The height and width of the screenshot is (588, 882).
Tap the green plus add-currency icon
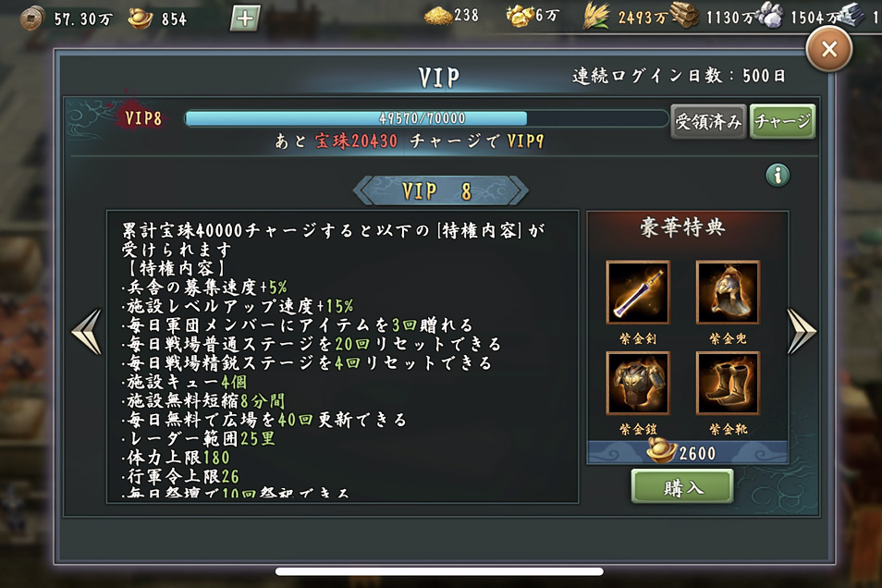click(x=245, y=18)
